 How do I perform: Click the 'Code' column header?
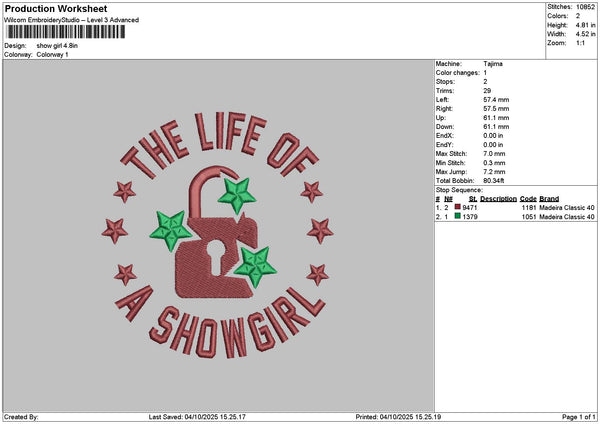528,199
